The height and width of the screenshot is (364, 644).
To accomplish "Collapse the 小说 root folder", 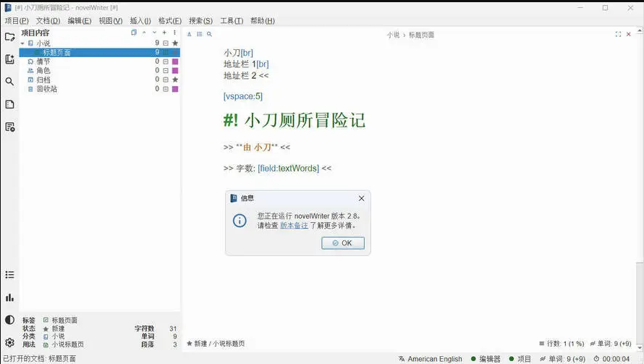I will pos(22,43).
